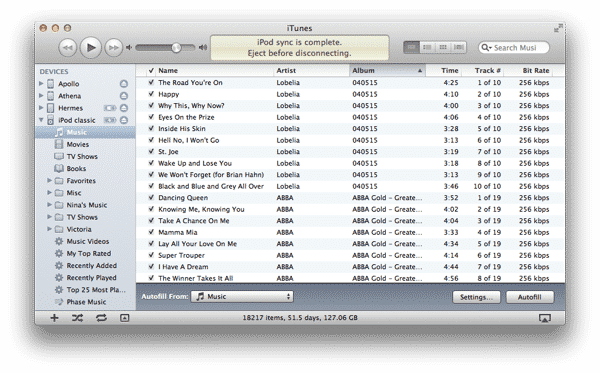Expand the Favorites folder
This screenshot has height=373, width=600.
coord(49,180)
